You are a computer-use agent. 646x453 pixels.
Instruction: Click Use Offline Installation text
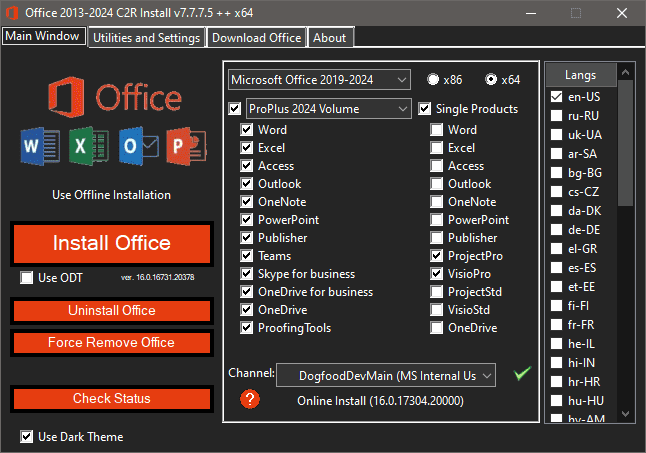tap(111, 195)
